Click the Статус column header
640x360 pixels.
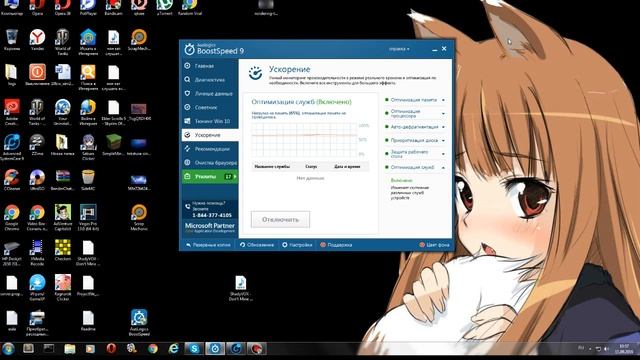[311, 167]
